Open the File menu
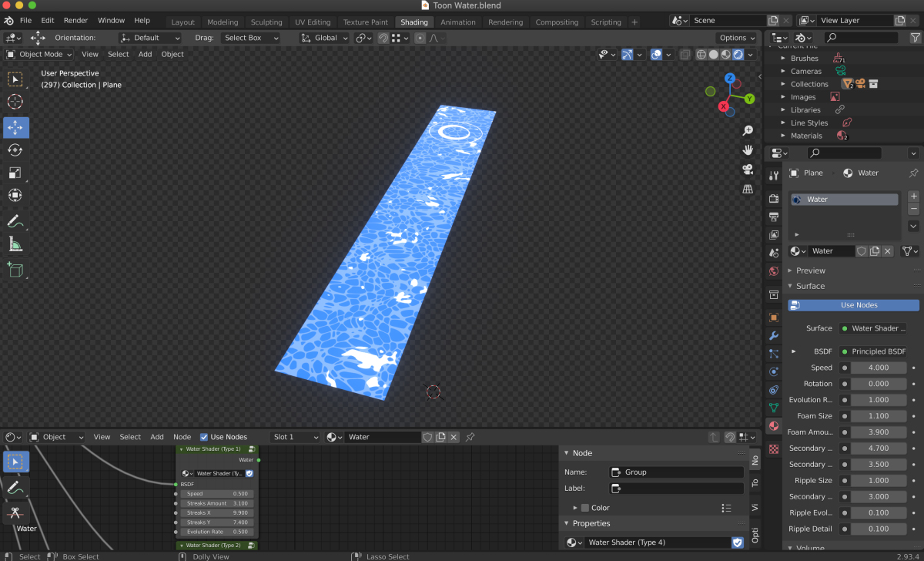Viewport: 924px width, 561px height. click(25, 20)
